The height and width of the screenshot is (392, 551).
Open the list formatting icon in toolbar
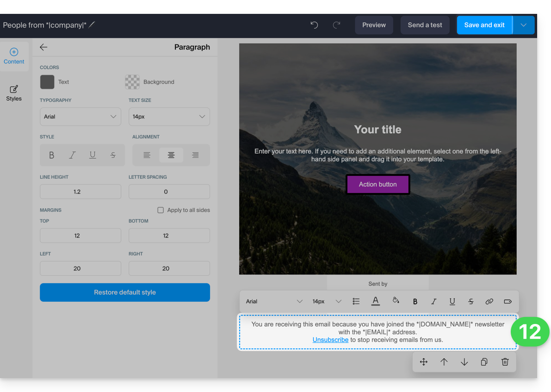[x=356, y=301]
